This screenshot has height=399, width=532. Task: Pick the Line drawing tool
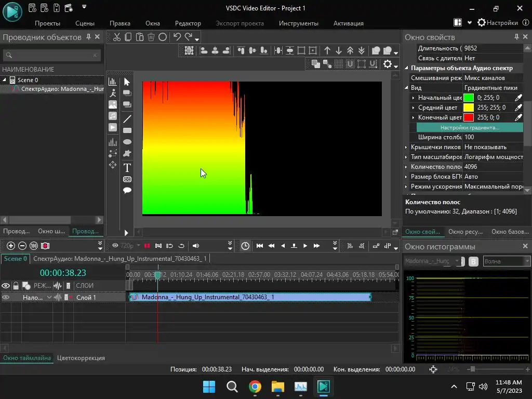coord(127,119)
